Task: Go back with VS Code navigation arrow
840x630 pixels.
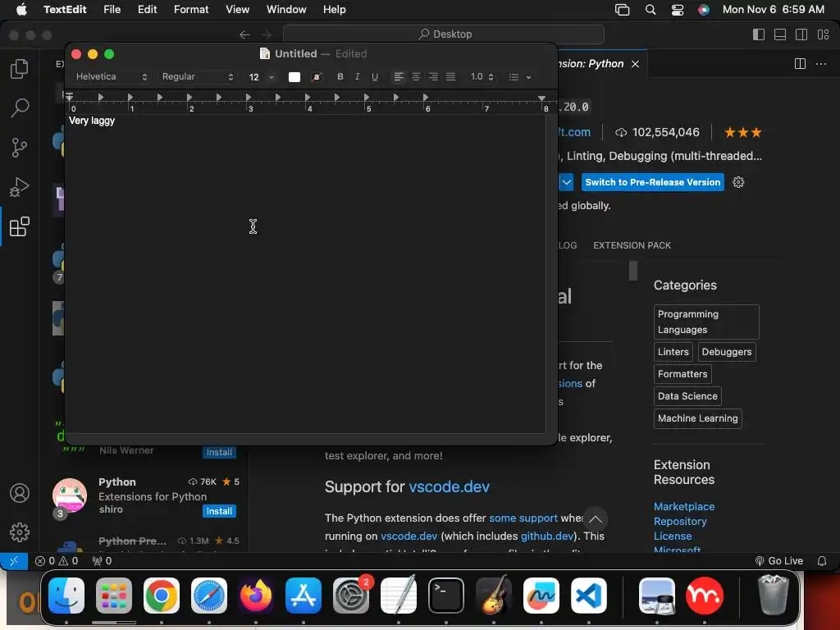Action: [x=244, y=34]
